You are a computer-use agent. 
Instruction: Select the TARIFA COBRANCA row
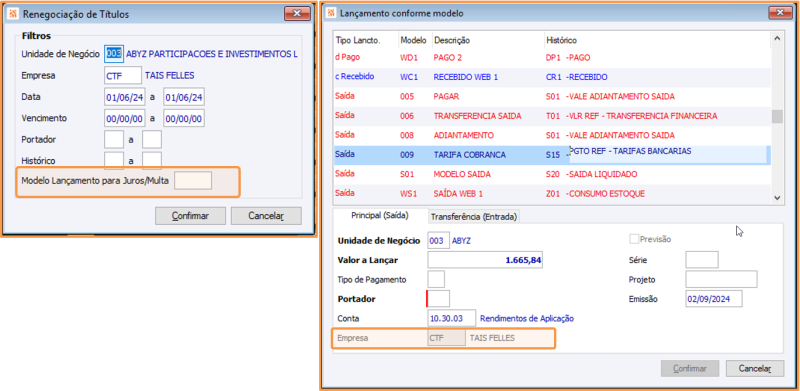coord(552,155)
